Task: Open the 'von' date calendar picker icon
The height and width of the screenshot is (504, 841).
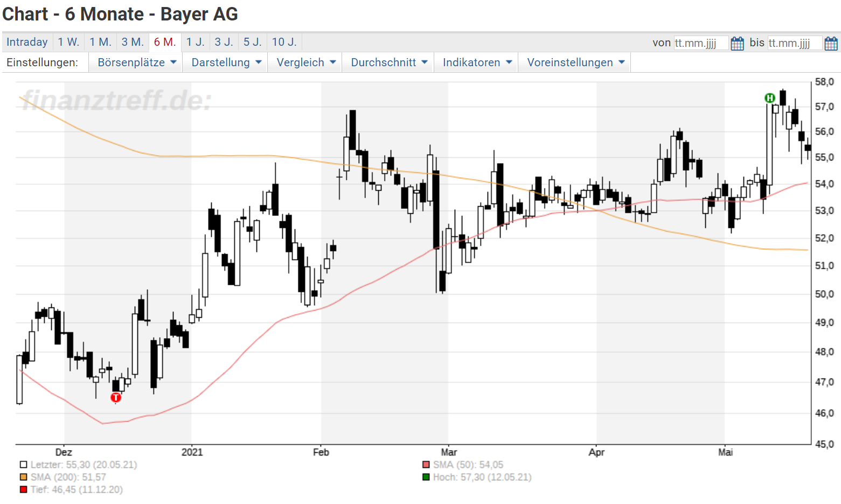Action: tap(737, 43)
